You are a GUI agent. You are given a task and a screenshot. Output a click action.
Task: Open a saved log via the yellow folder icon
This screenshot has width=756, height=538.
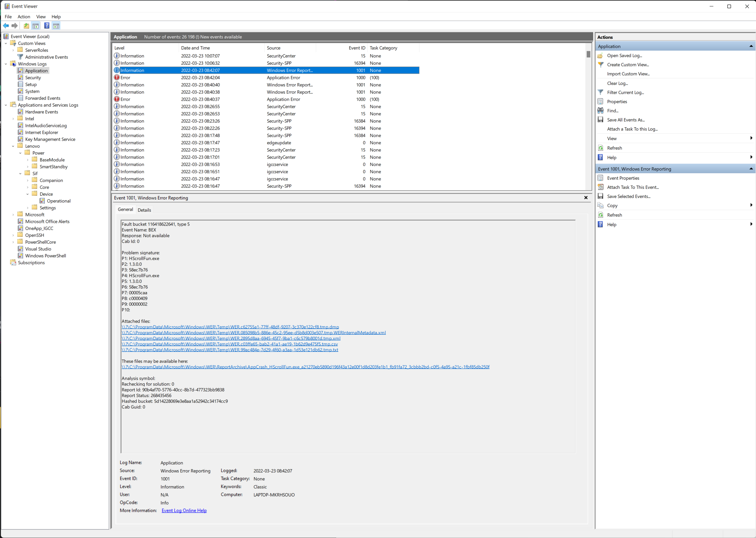tap(26, 26)
